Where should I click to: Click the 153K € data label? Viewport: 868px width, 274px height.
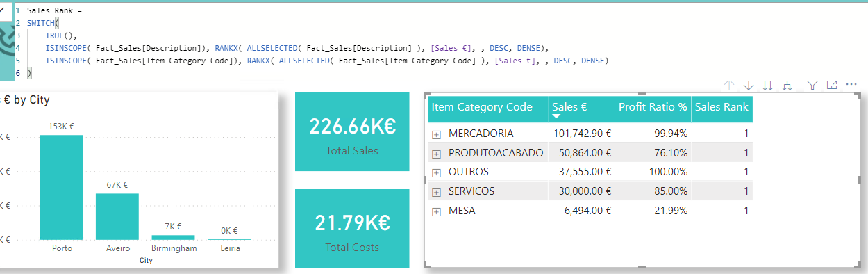[61, 127]
